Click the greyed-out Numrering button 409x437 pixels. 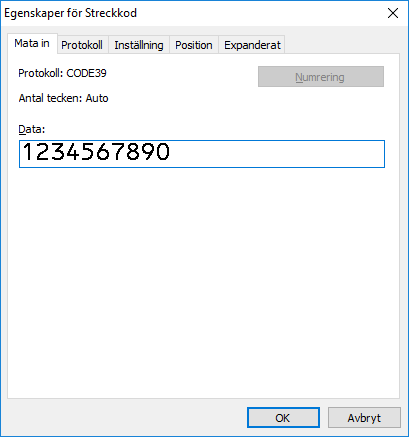pos(321,77)
